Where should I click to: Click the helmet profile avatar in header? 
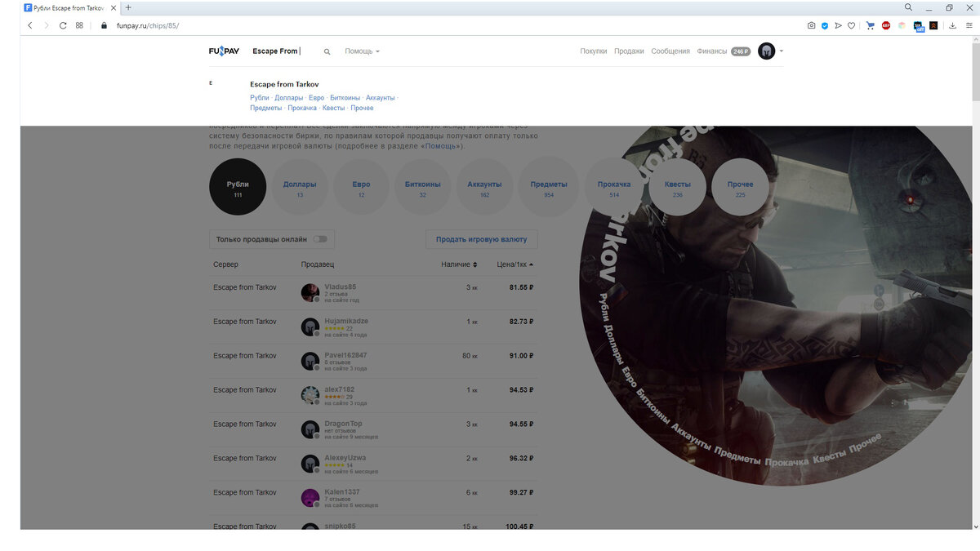pyautogui.click(x=766, y=51)
